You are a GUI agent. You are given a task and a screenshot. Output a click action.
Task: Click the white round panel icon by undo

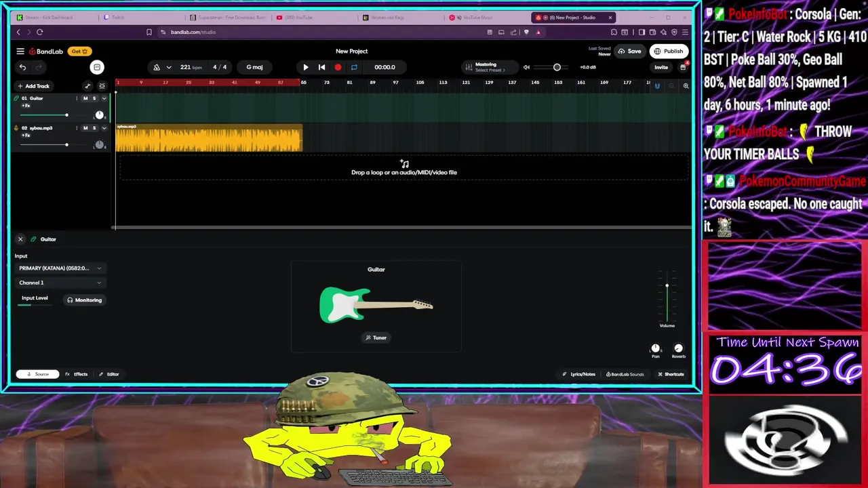point(97,67)
